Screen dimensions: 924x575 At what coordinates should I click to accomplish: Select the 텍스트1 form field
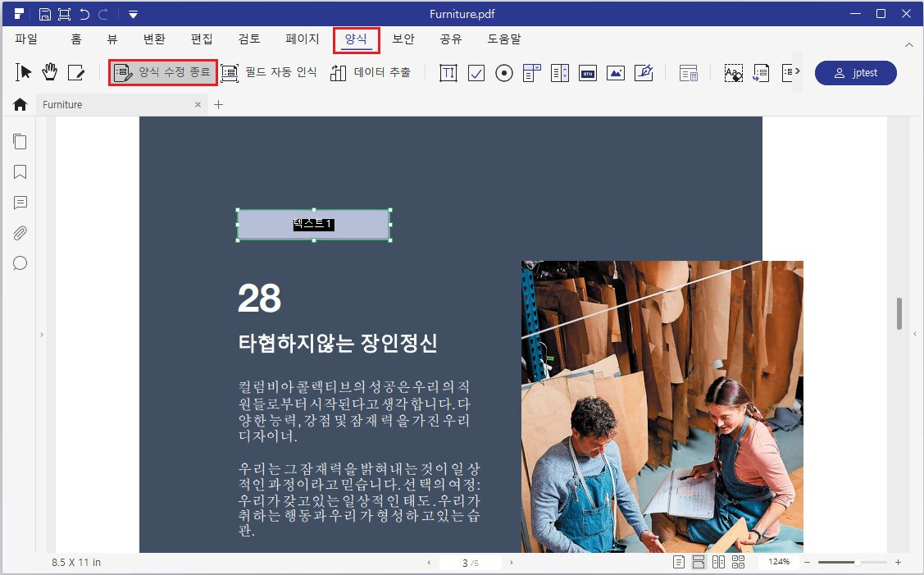point(314,224)
